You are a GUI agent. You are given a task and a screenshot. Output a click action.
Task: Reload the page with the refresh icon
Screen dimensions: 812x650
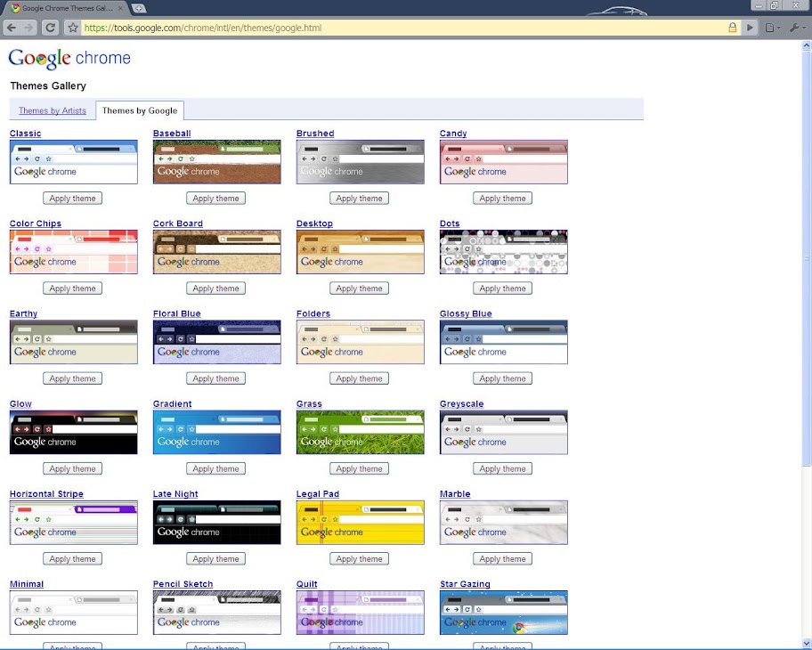tap(50, 28)
